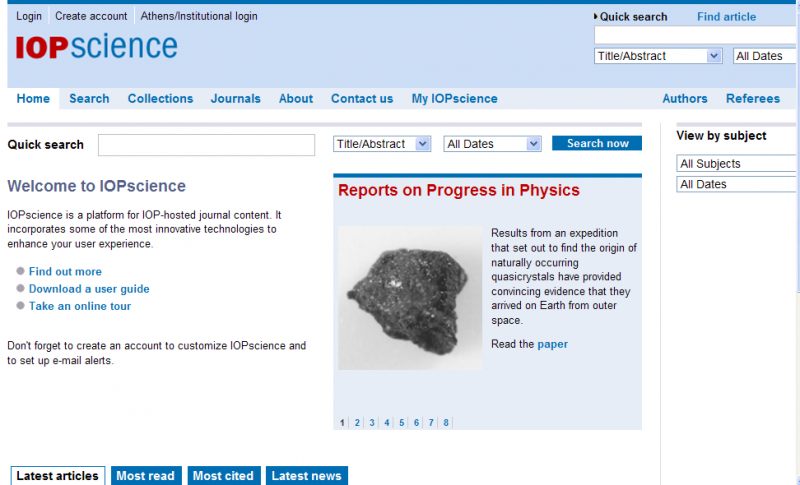Click Take an online tour link
The height and width of the screenshot is (485, 800).
[x=80, y=306]
